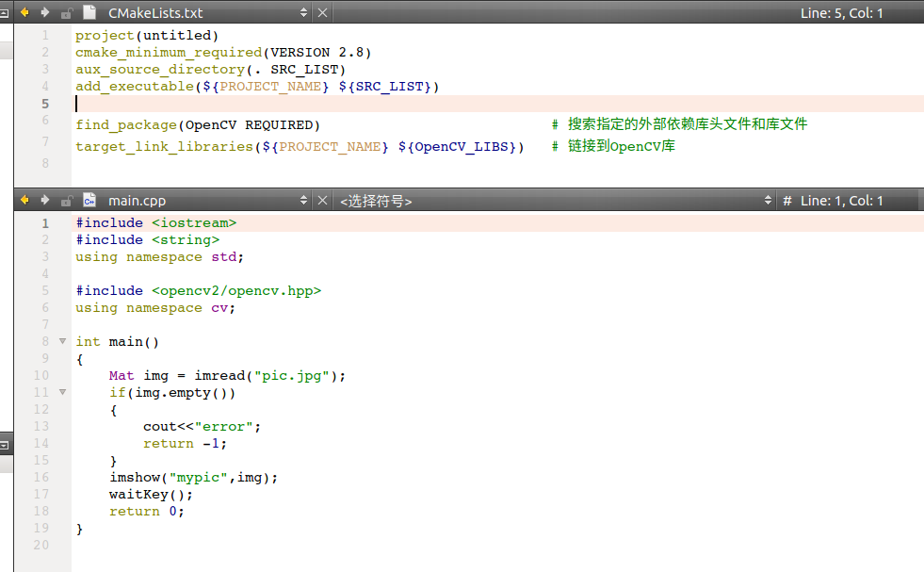The width and height of the screenshot is (924, 572).
Task: Close the CMakeLists.txt document
Action: click(x=323, y=13)
